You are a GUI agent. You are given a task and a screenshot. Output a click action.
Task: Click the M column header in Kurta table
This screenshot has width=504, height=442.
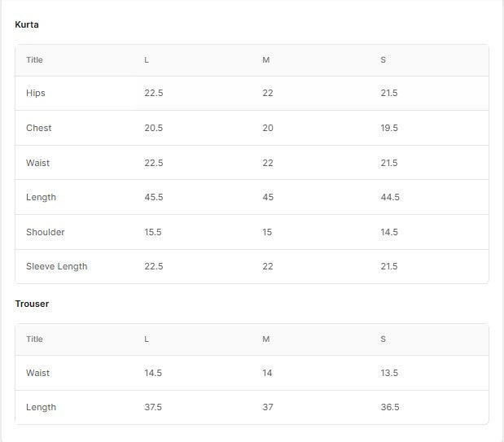(x=265, y=60)
